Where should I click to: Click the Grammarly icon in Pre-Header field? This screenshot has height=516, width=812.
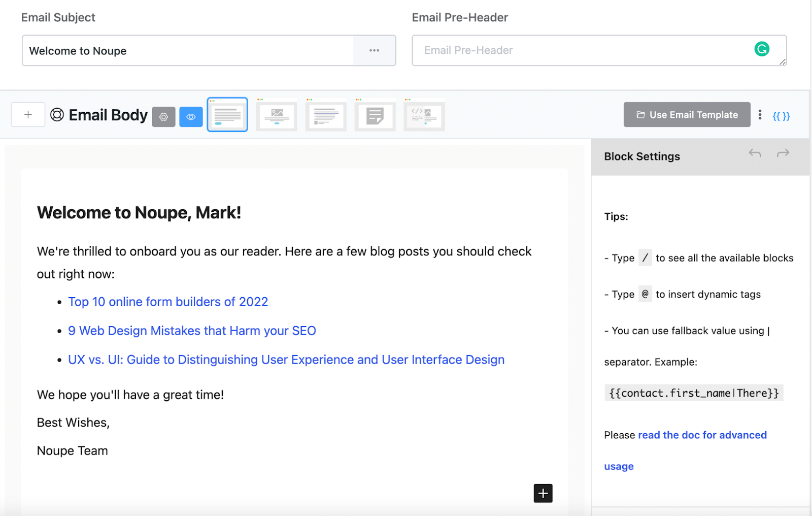point(762,49)
